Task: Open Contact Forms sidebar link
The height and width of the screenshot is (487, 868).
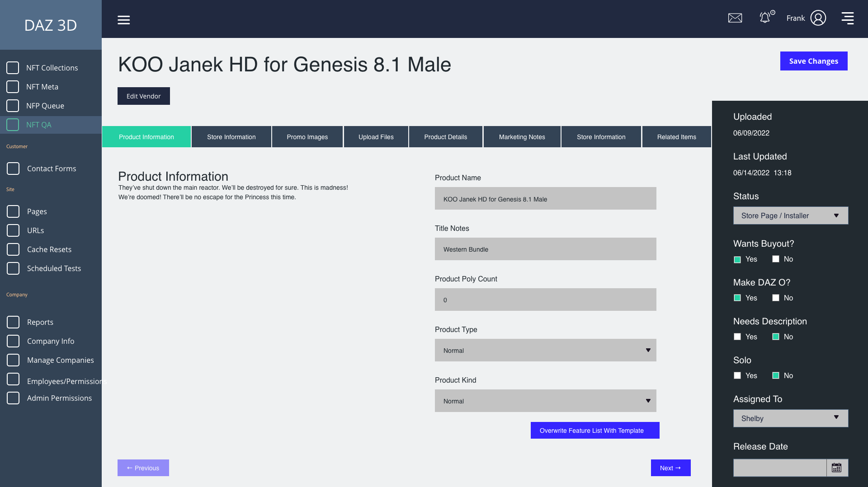Action: (x=52, y=169)
